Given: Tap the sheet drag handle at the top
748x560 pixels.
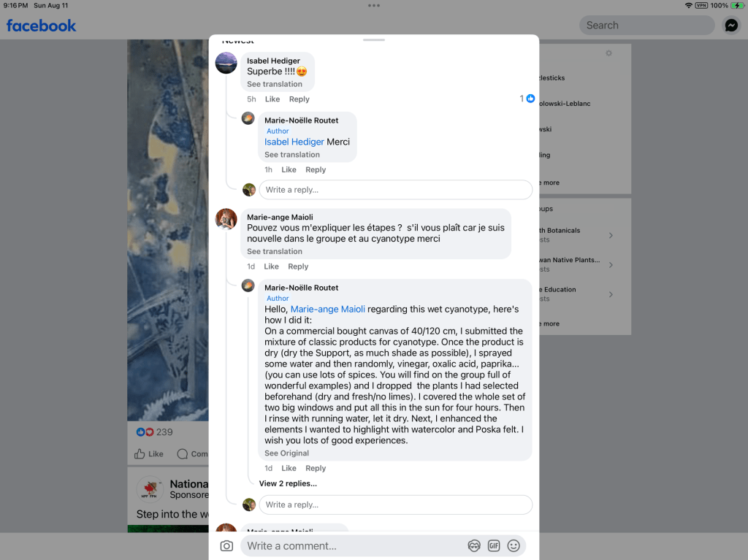Looking at the screenshot, I should [374, 40].
